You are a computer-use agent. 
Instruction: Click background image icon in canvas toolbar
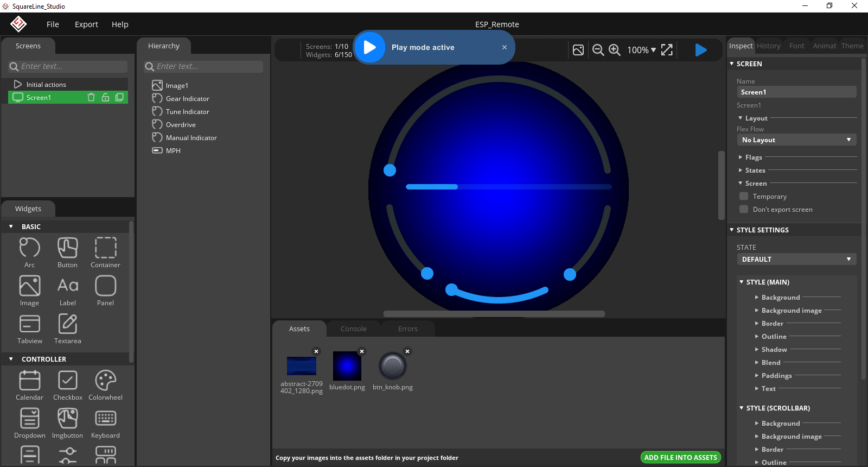tap(578, 50)
